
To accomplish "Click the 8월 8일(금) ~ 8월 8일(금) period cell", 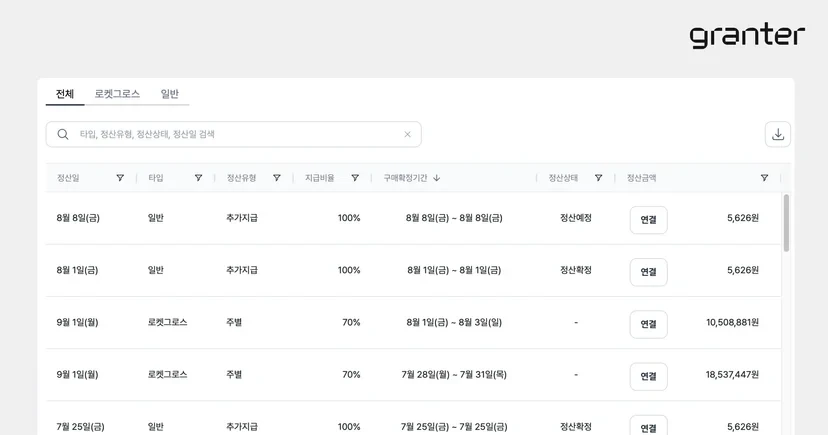I will (x=454, y=218).
